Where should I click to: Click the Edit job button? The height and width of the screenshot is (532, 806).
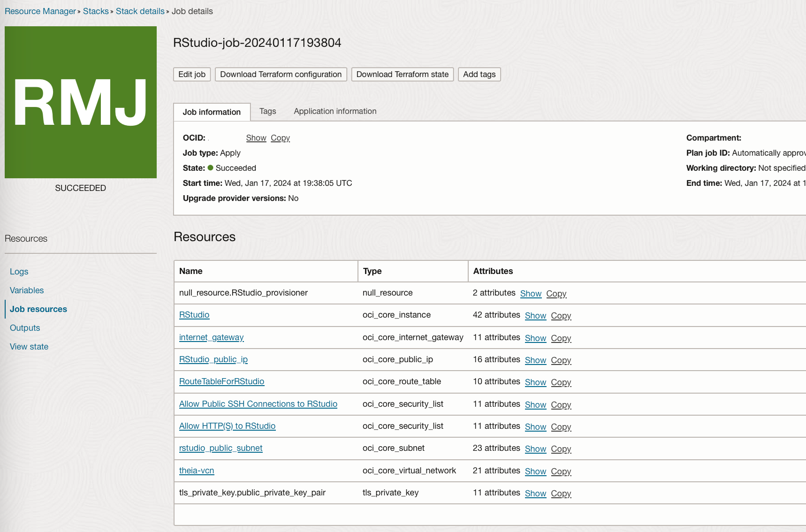coord(192,74)
